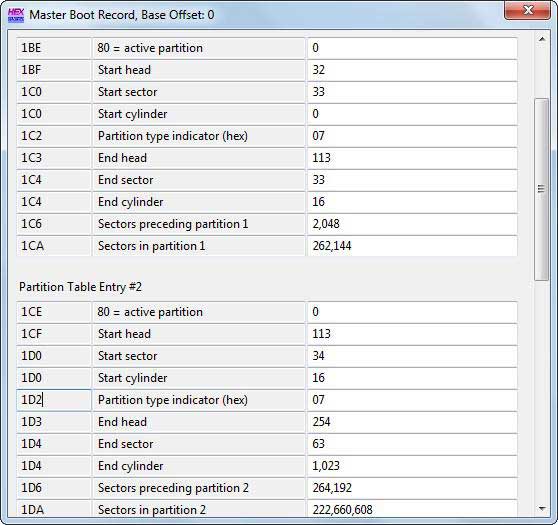Image resolution: width=558 pixels, height=525 pixels.
Task: Click the Start sector value 33
Action: tap(412, 92)
